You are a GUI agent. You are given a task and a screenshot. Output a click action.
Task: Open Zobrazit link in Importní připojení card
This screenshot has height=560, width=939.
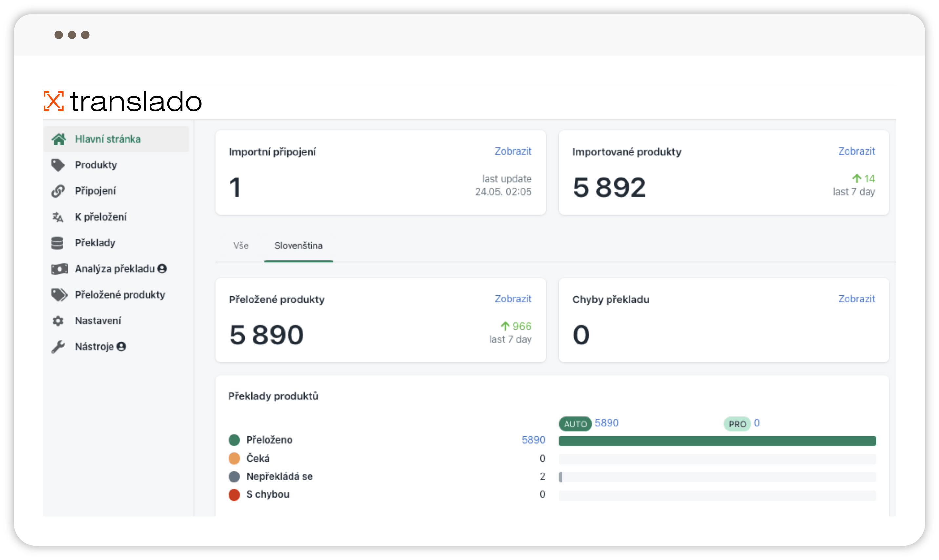pos(513,151)
